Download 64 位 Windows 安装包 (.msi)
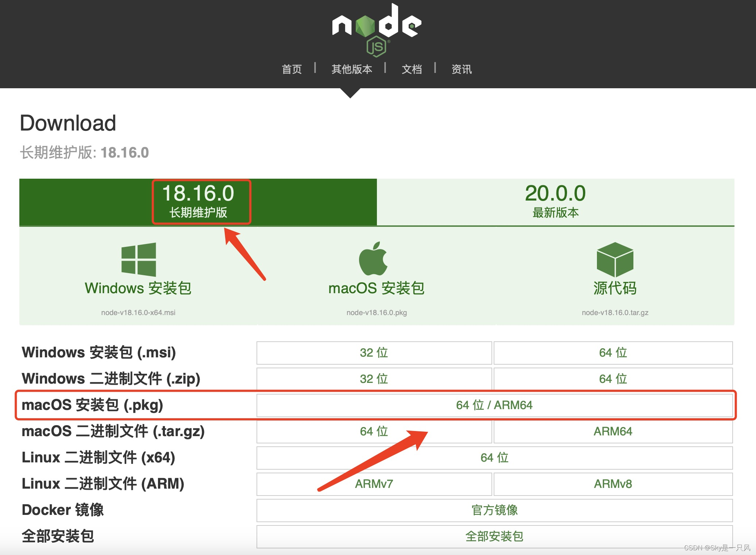This screenshot has width=756, height=555. (613, 353)
